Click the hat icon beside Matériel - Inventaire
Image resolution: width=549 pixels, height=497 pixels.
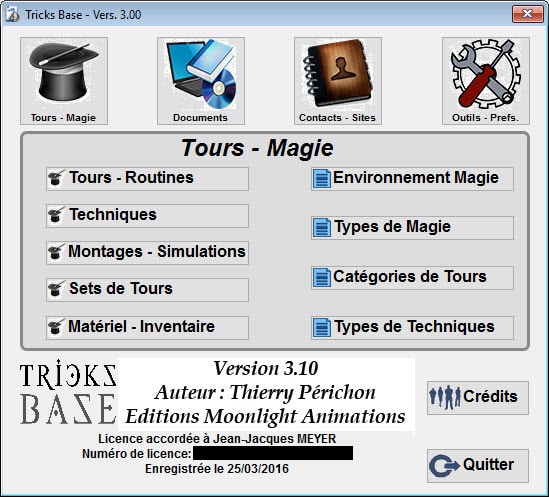coord(56,327)
